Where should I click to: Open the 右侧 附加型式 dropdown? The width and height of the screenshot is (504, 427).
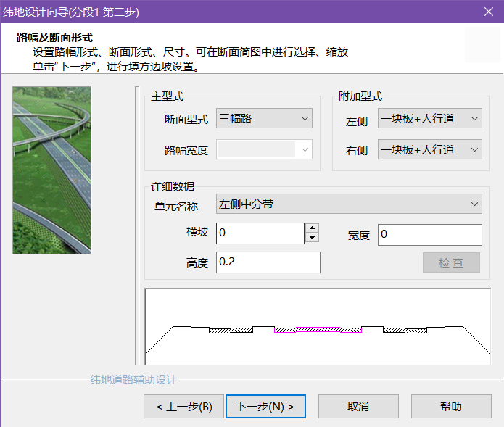coord(429,150)
